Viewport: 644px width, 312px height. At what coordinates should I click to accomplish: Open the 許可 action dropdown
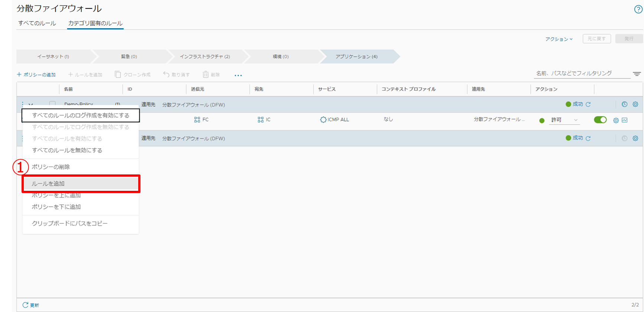coord(564,120)
